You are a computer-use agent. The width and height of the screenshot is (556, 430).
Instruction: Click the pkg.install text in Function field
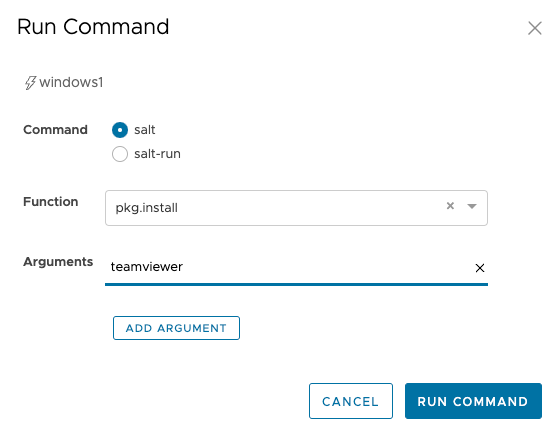(146, 208)
